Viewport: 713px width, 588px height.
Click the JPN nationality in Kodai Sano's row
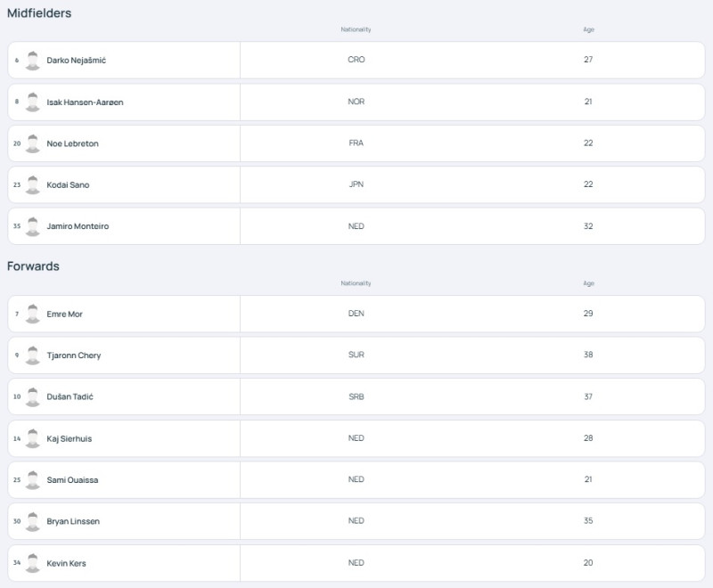click(356, 184)
